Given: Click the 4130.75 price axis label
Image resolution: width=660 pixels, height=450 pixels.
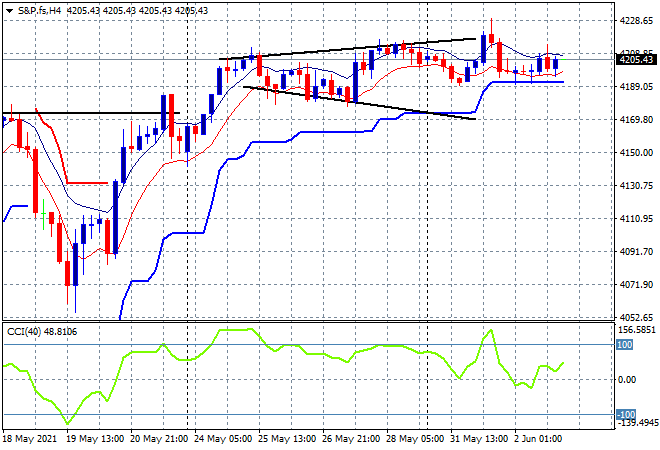Looking at the screenshot, I should click(636, 186).
